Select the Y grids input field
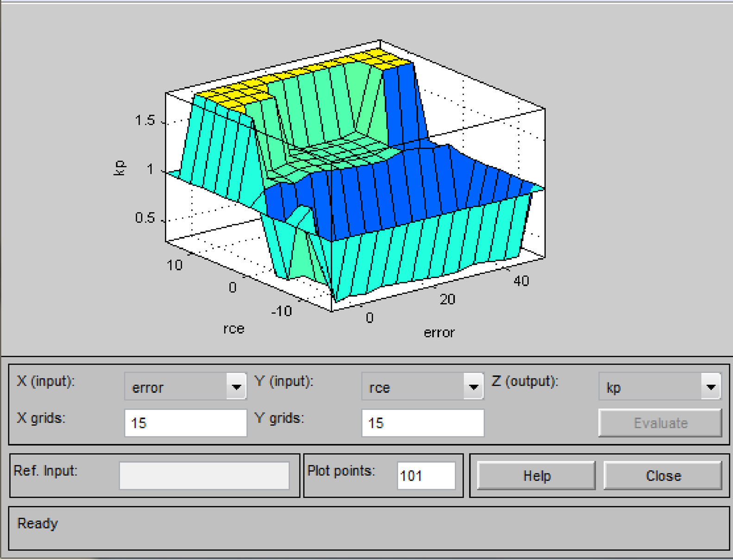 pos(422,423)
